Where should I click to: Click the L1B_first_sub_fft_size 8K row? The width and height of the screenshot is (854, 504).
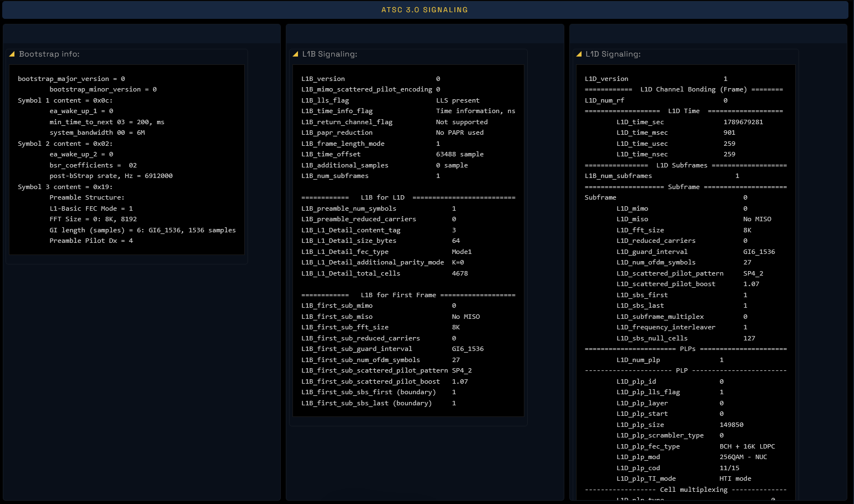click(x=381, y=327)
